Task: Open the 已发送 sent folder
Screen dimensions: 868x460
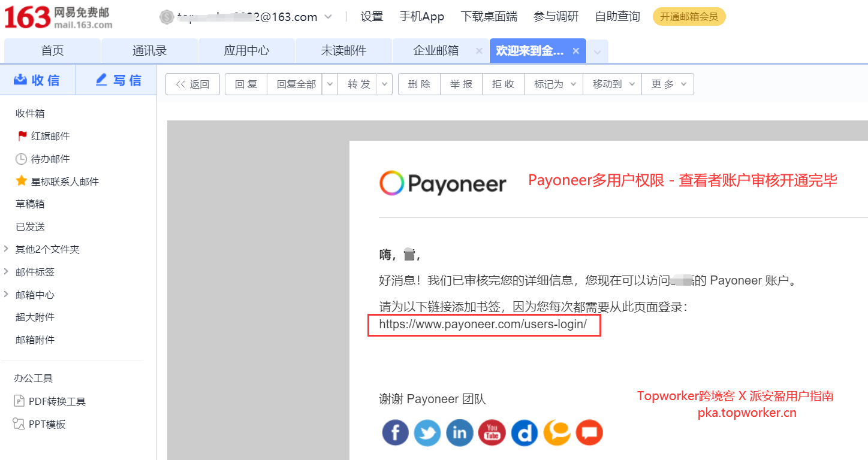Action: tap(30, 227)
